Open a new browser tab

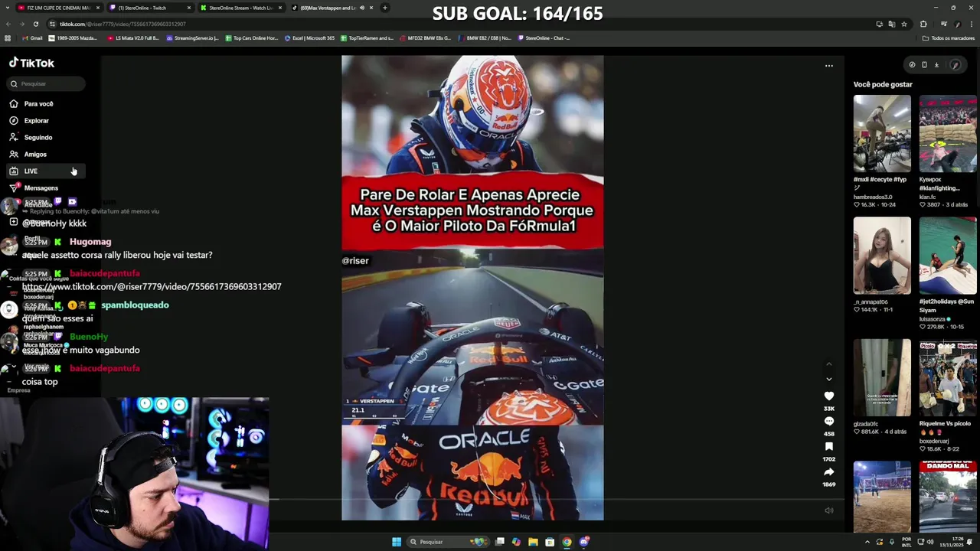click(x=384, y=8)
